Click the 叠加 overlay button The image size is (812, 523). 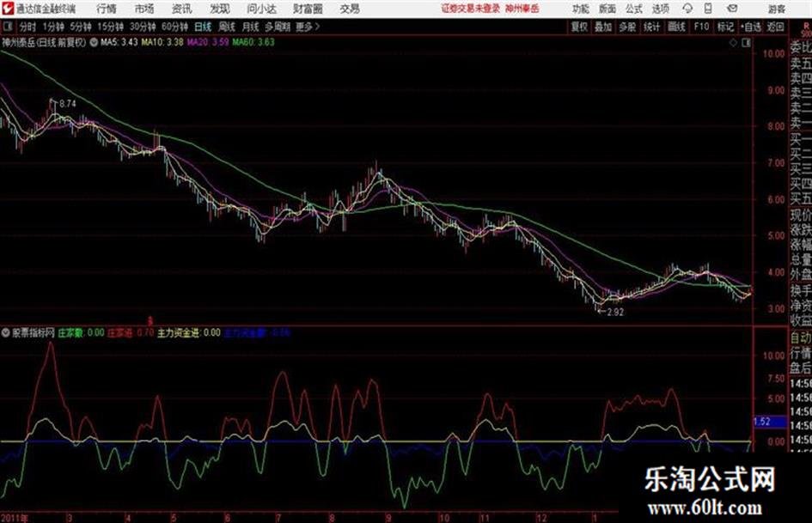click(603, 27)
